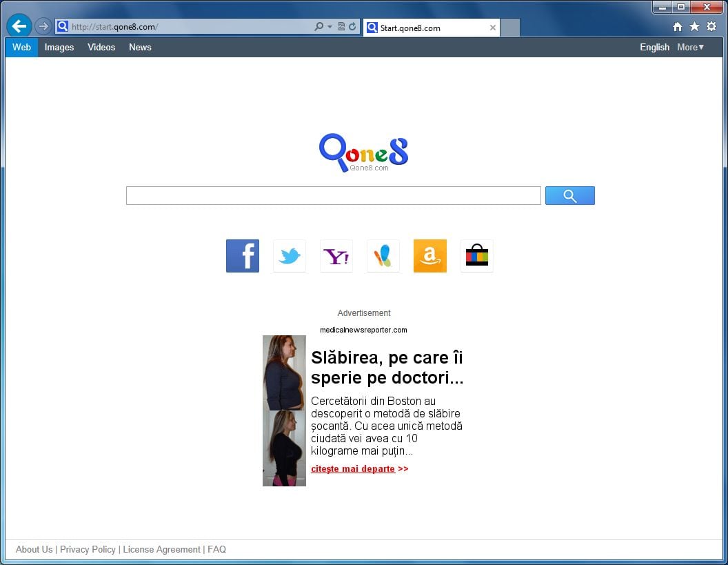
Task: Click 'citește mai departe' link
Action: click(x=353, y=469)
